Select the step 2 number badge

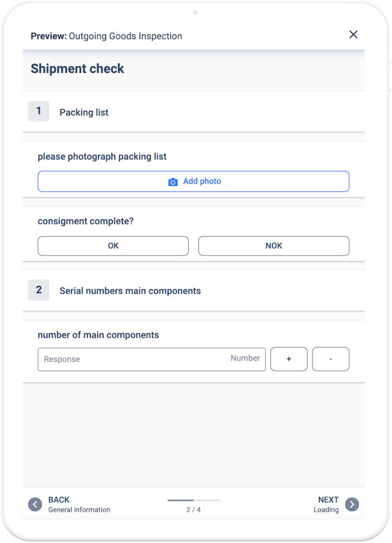[39, 290]
